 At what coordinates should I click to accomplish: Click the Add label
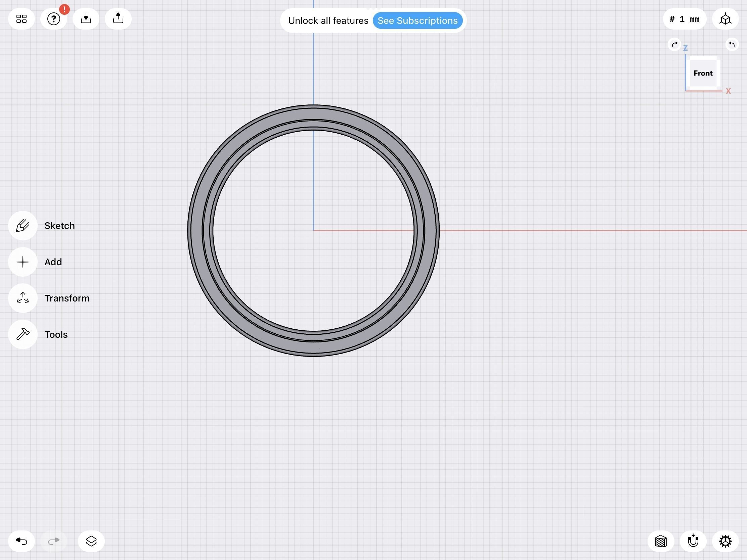click(53, 262)
